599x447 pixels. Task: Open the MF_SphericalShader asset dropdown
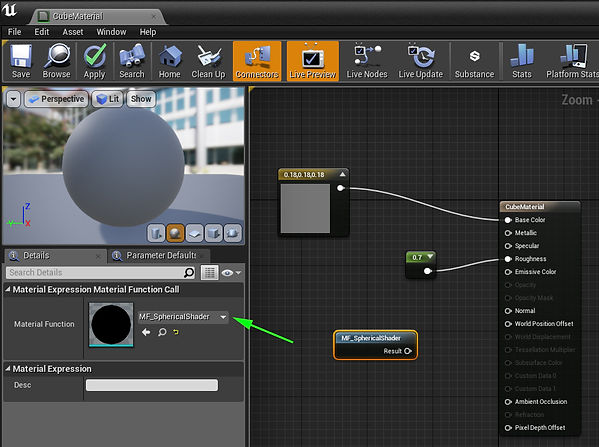pos(183,317)
